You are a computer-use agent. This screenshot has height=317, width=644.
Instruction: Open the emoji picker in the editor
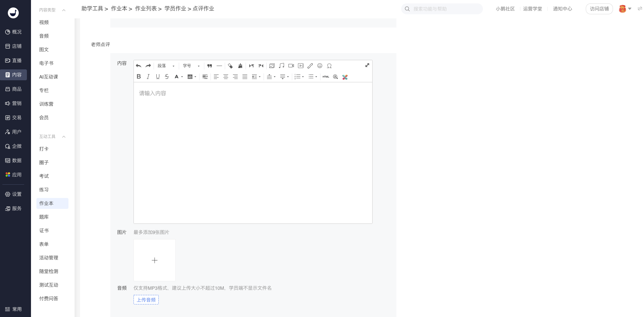point(320,66)
